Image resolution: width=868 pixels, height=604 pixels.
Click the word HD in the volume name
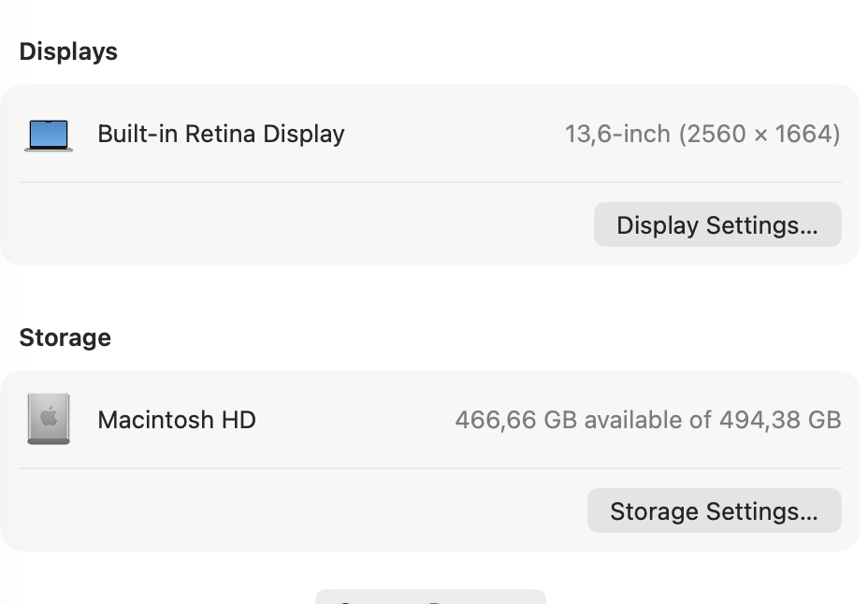click(239, 420)
